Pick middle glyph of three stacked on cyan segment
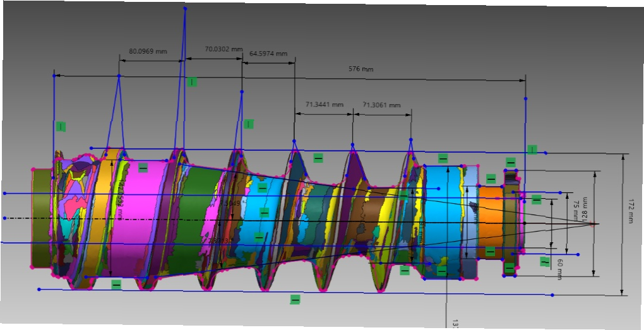 click(x=265, y=213)
